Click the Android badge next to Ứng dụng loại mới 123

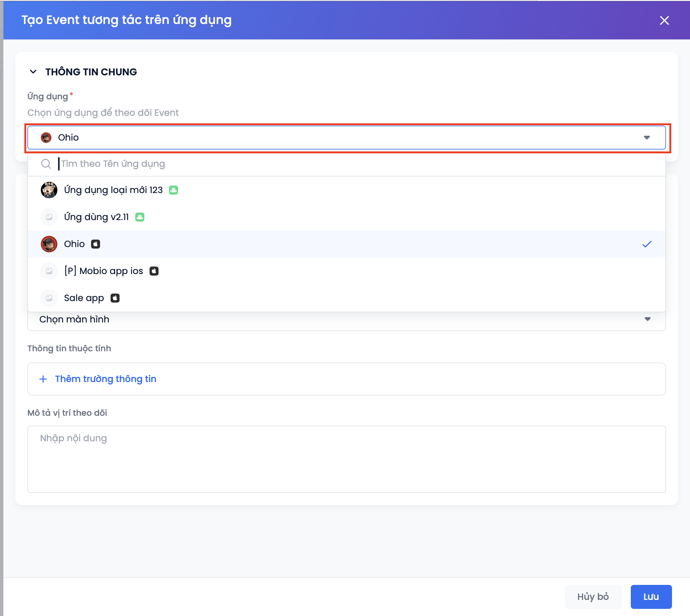point(174,190)
